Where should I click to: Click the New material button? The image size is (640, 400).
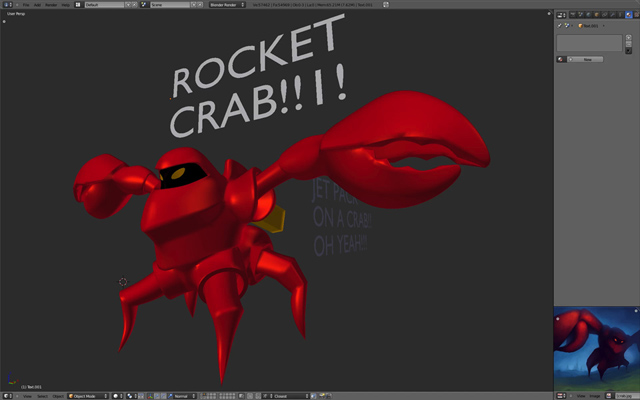(x=585, y=59)
